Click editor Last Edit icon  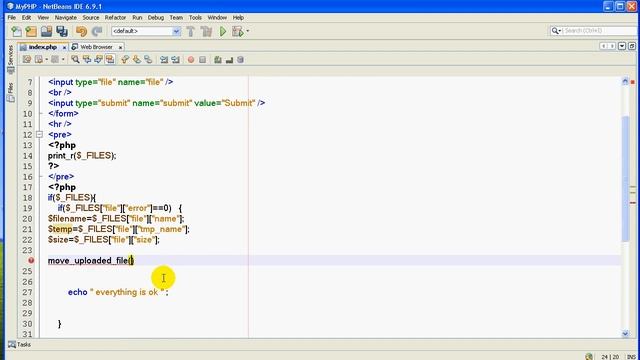click(27, 60)
